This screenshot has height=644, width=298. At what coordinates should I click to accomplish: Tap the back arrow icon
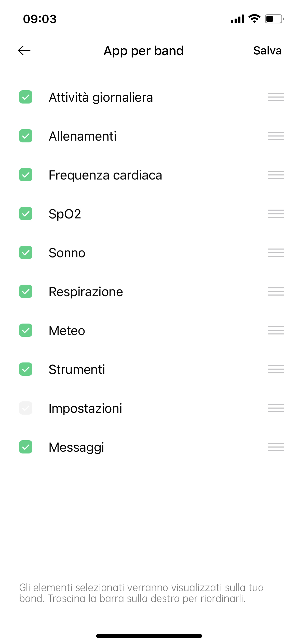[x=24, y=50]
